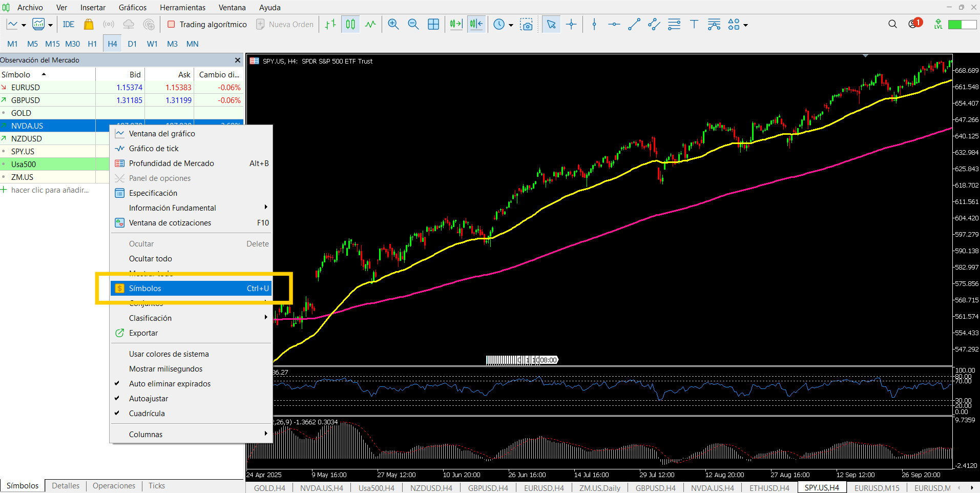Select the crosshair cursor tool
This screenshot has width=980, height=493.
tap(571, 25)
